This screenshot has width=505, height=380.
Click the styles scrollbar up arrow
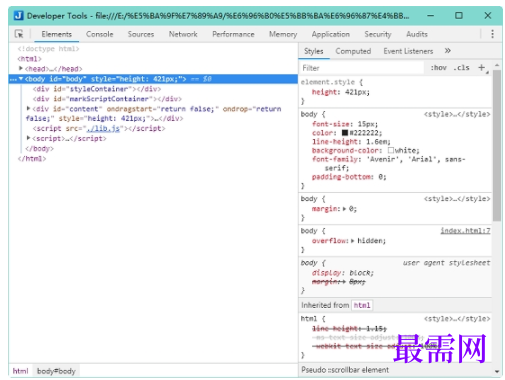(x=497, y=65)
